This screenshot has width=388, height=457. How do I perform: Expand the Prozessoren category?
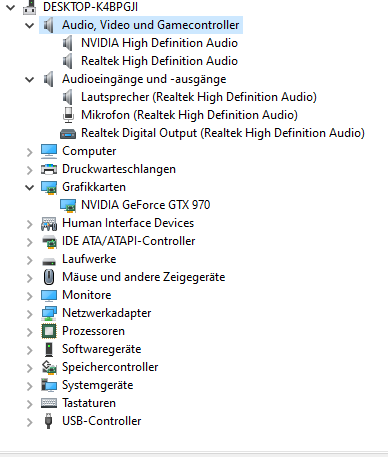[x=30, y=332]
